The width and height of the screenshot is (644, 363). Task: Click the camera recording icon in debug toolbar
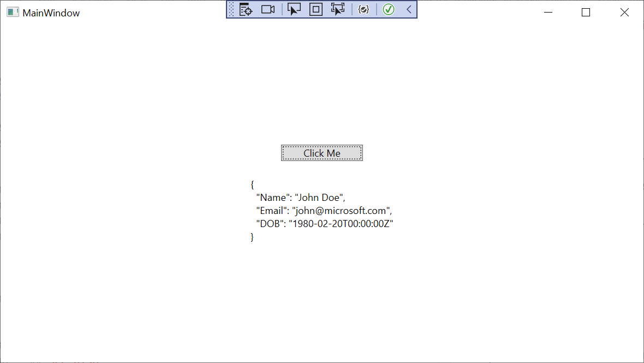tap(267, 9)
